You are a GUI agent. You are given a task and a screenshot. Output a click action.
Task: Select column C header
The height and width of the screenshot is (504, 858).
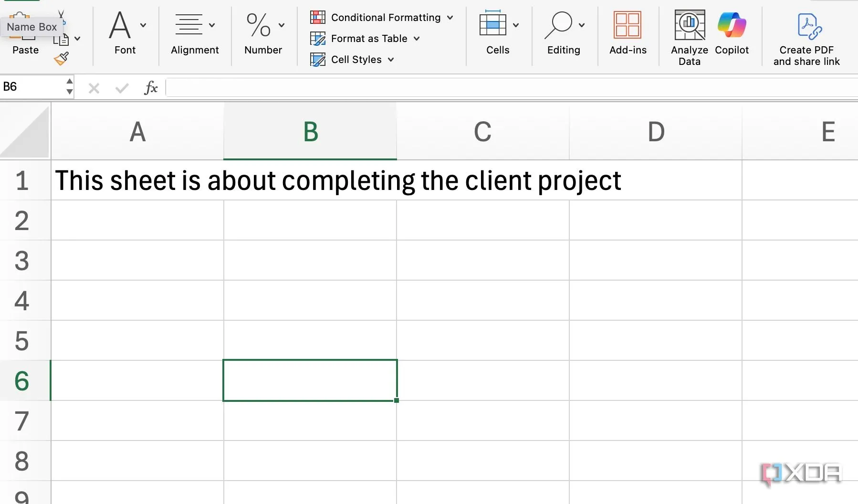pos(483,132)
